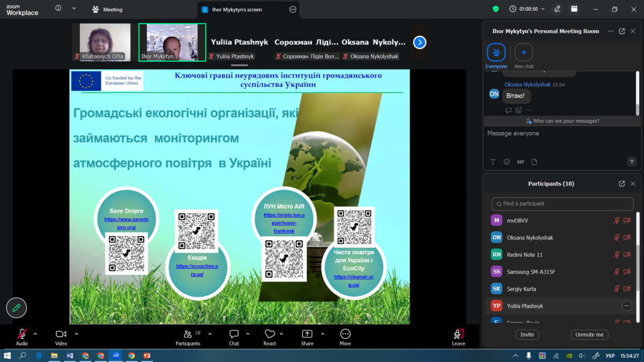Open more actions for the Вітаю! message
Image resolution: width=644 pixels, height=362 pixels.
click(x=529, y=110)
